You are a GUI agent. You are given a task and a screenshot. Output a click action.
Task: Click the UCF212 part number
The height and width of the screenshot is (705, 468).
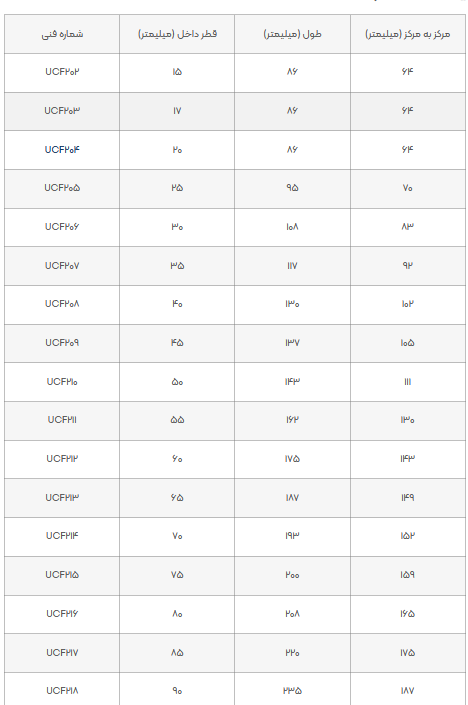click(x=62, y=459)
